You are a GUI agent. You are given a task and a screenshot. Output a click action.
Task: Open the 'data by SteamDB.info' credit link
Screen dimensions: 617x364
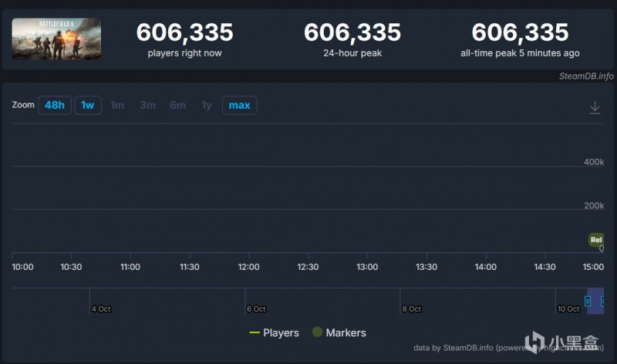point(463,348)
